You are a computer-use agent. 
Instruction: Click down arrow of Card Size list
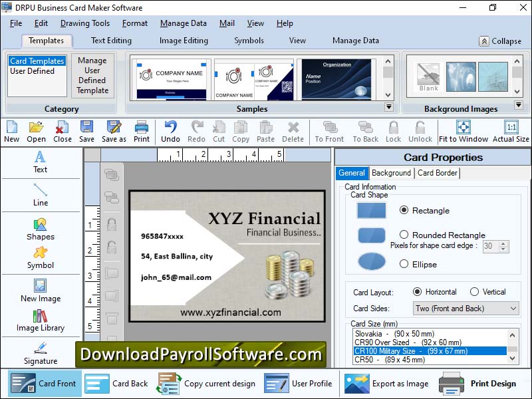tap(512, 358)
